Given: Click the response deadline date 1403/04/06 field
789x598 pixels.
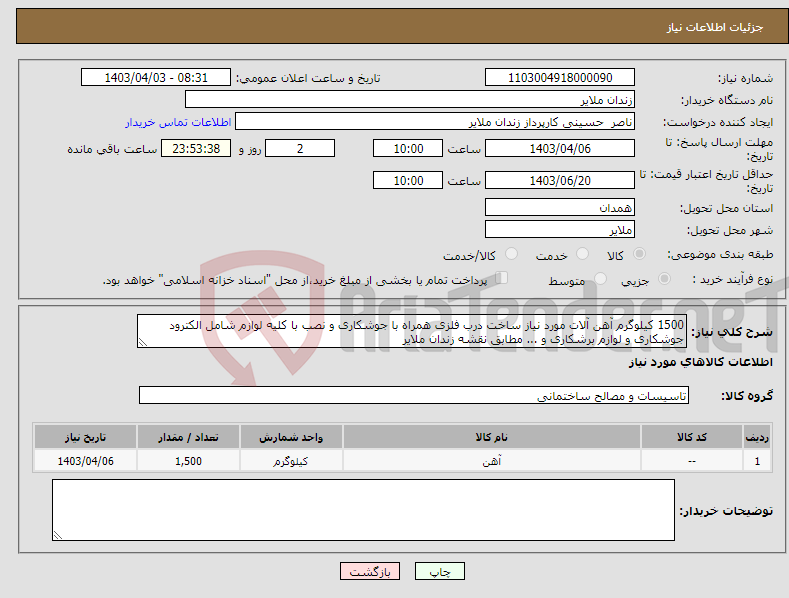Looking at the screenshot, I should pyautogui.click(x=560, y=148).
